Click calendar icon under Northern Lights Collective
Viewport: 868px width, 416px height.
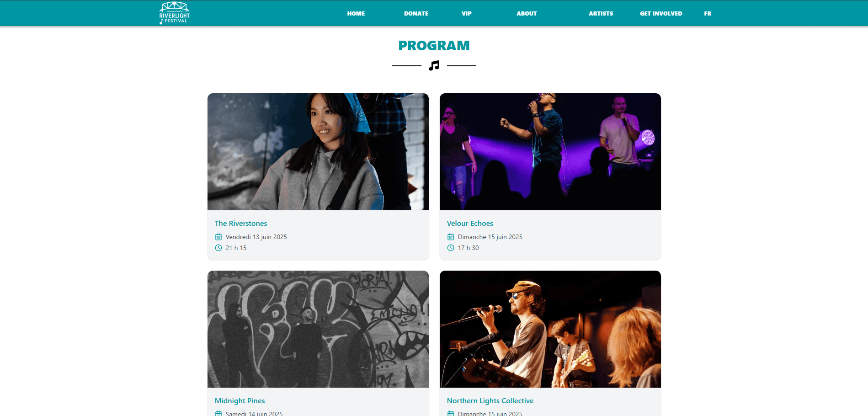point(451,413)
